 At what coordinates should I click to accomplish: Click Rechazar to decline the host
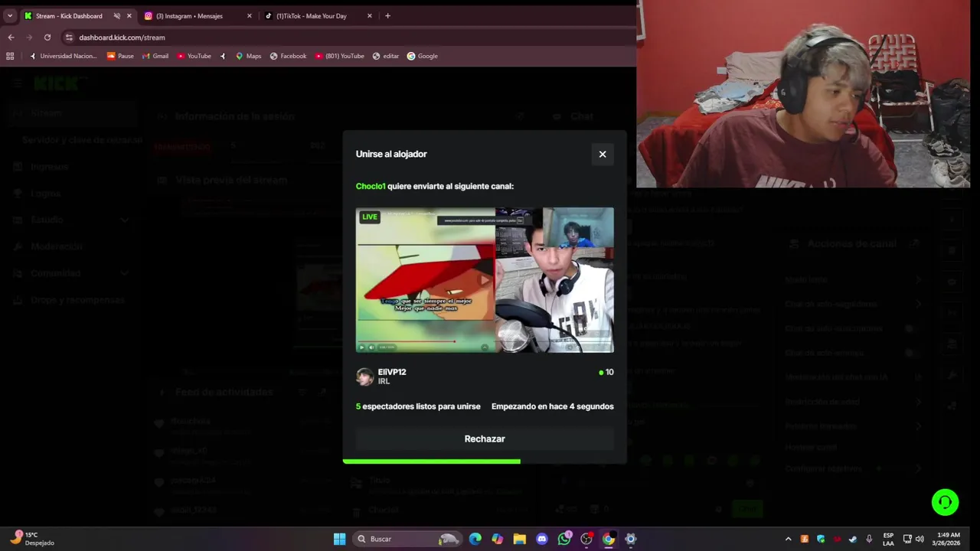click(x=485, y=439)
